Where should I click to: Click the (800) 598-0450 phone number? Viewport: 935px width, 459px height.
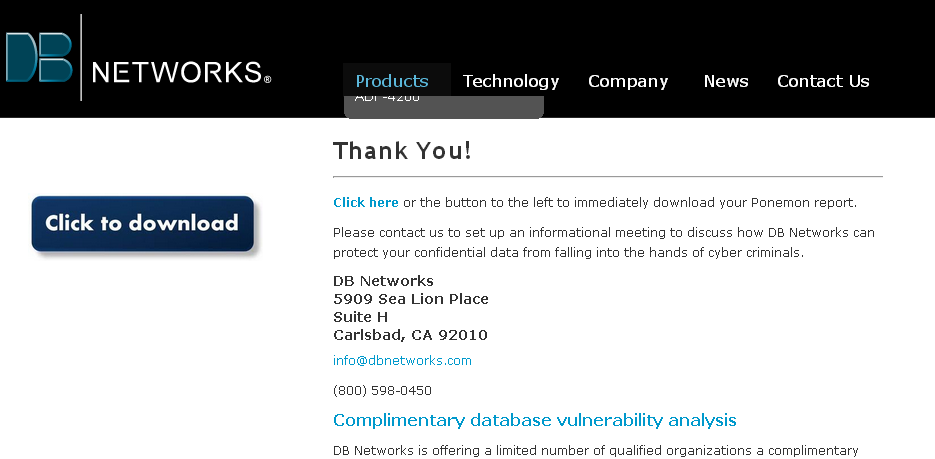(x=382, y=391)
